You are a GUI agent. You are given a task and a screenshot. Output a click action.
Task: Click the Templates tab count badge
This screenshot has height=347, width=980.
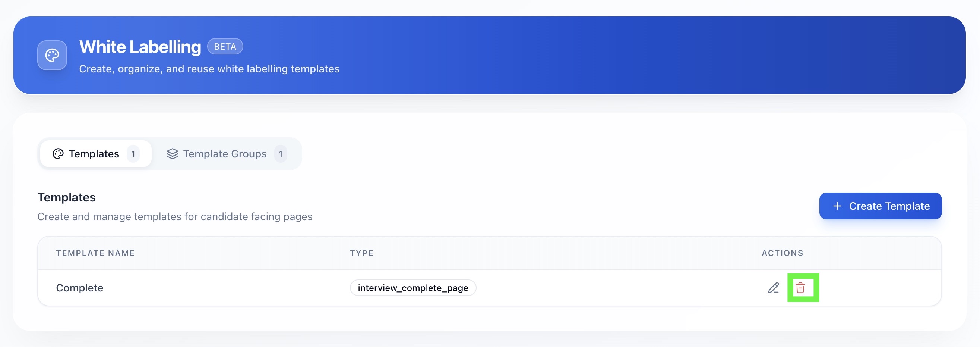point(133,154)
